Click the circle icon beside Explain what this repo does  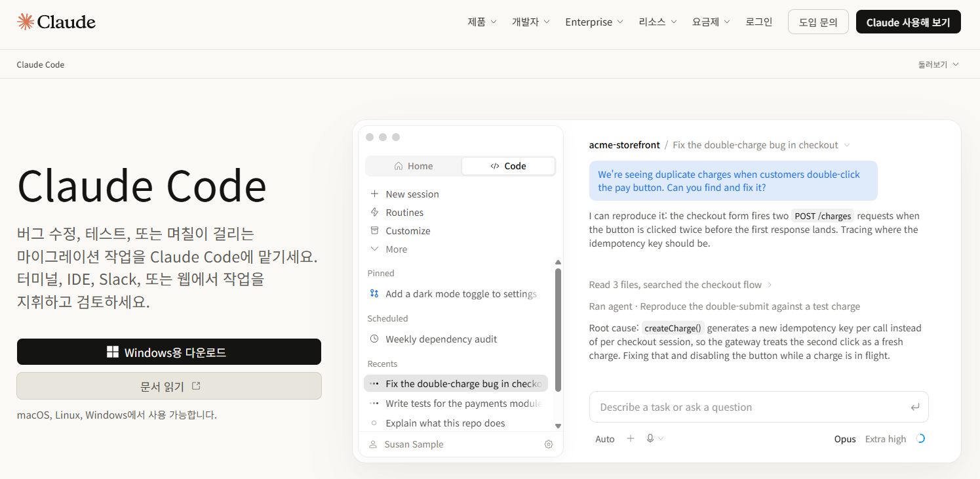point(374,423)
